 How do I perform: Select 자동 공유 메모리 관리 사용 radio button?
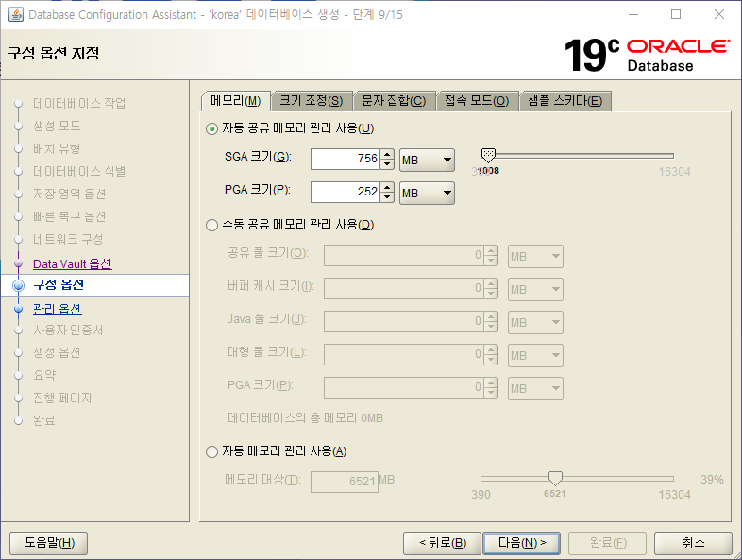tap(211, 128)
